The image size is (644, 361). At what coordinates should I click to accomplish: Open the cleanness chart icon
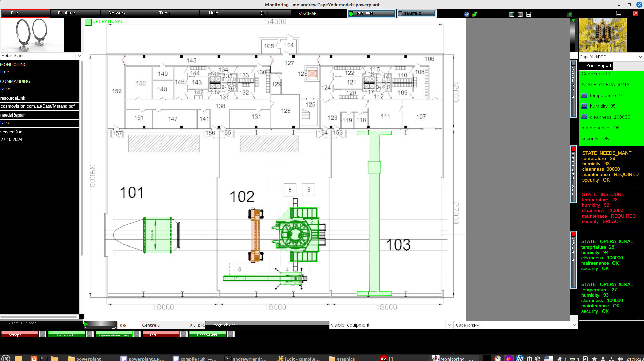(584, 117)
